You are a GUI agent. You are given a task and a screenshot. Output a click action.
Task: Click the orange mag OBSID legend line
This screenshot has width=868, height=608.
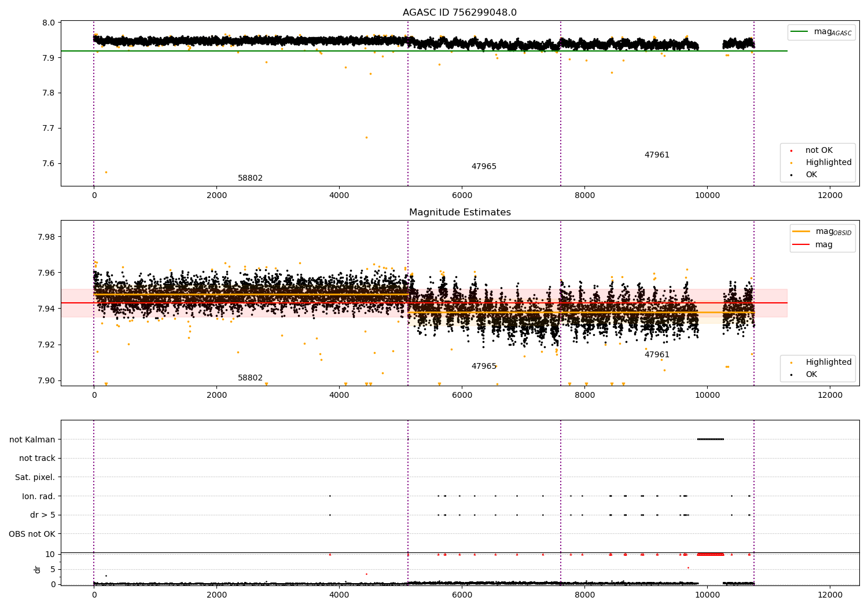pyautogui.click(x=801, y=232)
